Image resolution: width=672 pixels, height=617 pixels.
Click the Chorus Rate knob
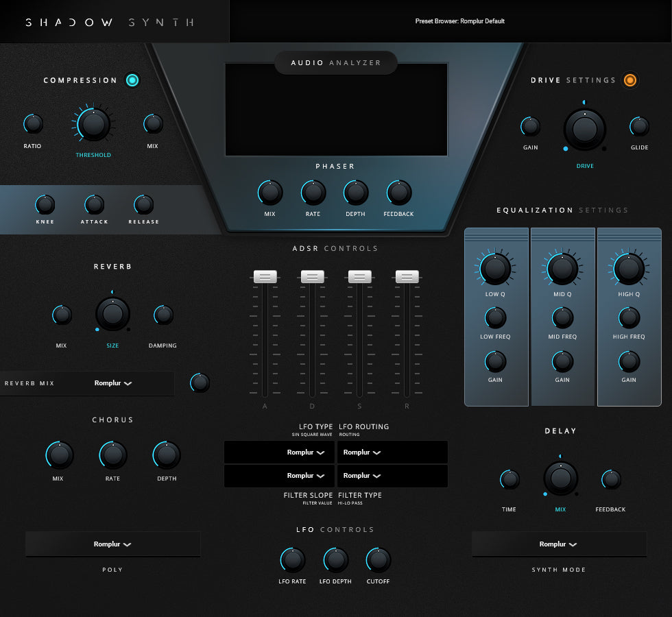(x=113, y=455)
